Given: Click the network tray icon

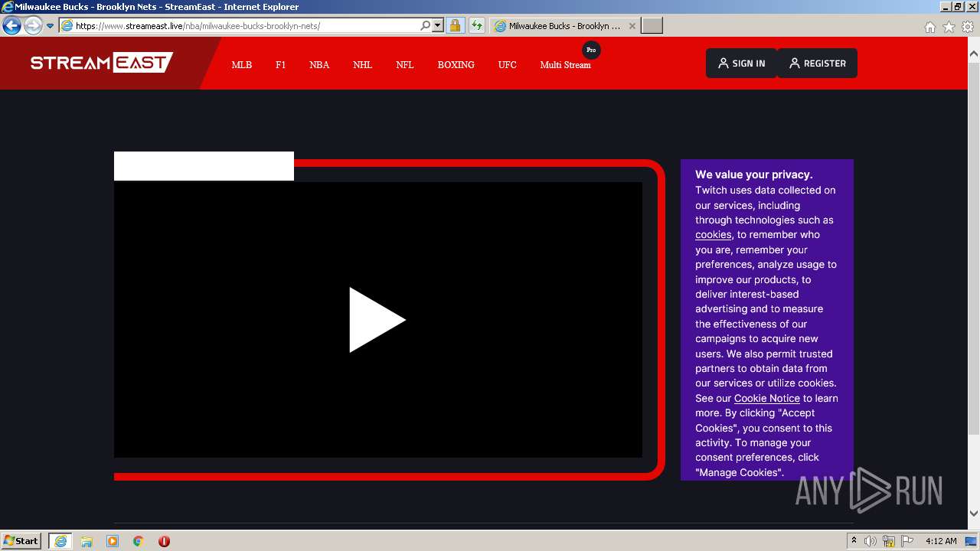Looking at the screenshot, I should [x=889, y=541].
